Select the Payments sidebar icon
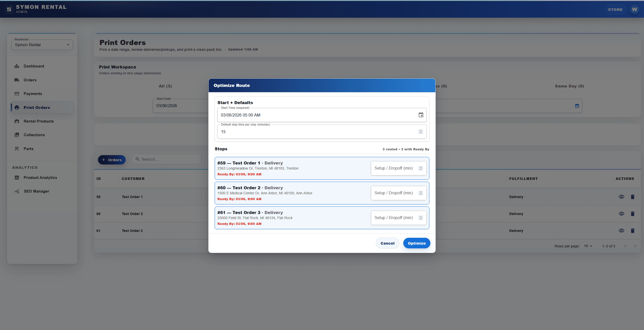Screen dimensions: 644x330 (x=17, y=93)
